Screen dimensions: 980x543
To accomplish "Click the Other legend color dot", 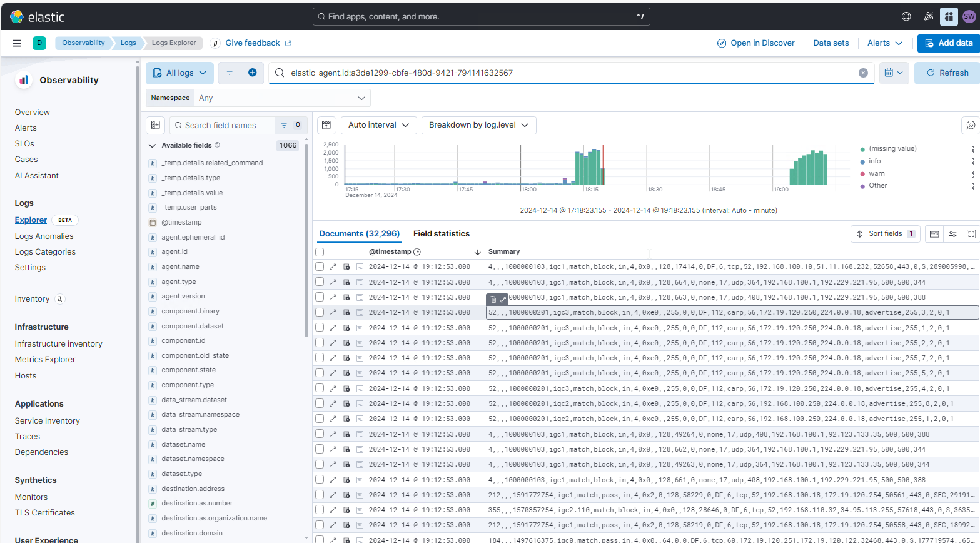I will pyautogui.click(x=862, y=186).
